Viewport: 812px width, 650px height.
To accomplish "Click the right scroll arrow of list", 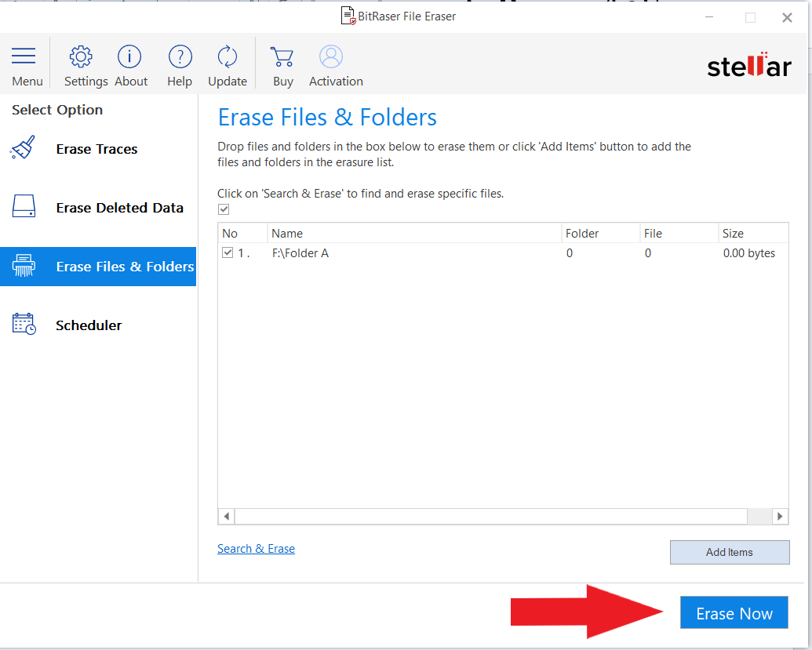I will coord(780,516).
